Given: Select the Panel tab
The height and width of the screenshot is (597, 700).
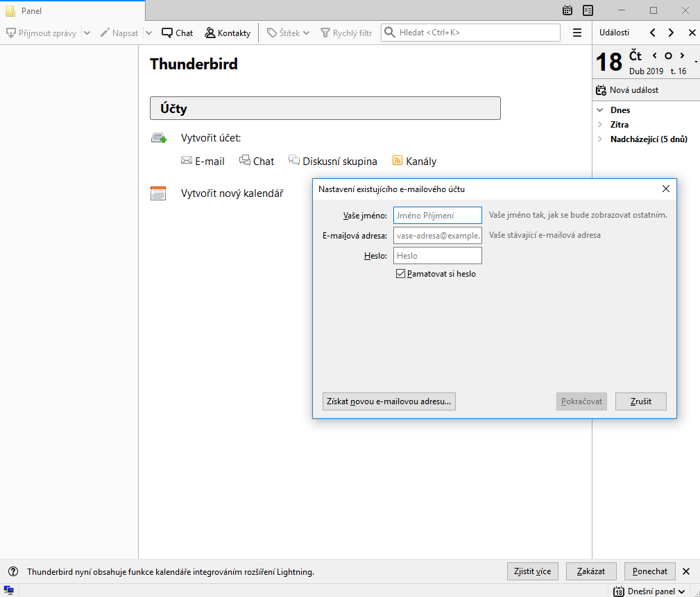Looking at the screenshot, I should click(72, 10).
